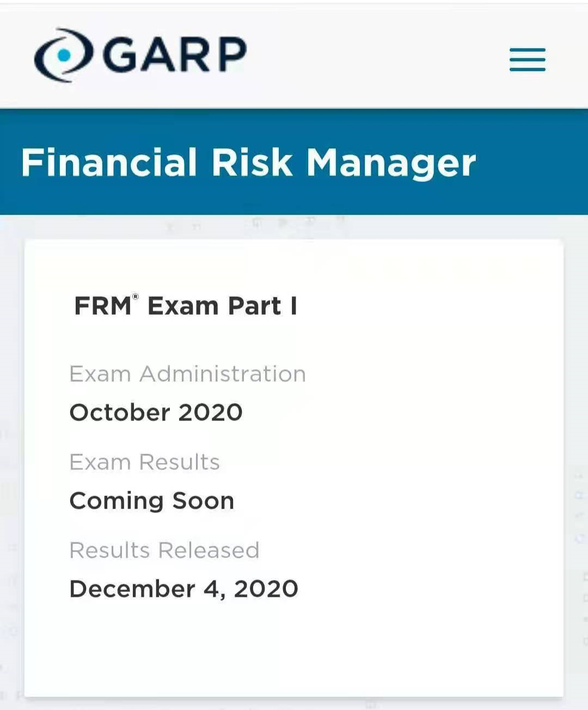Open the hamburger navigation menu

click(526, 60)
